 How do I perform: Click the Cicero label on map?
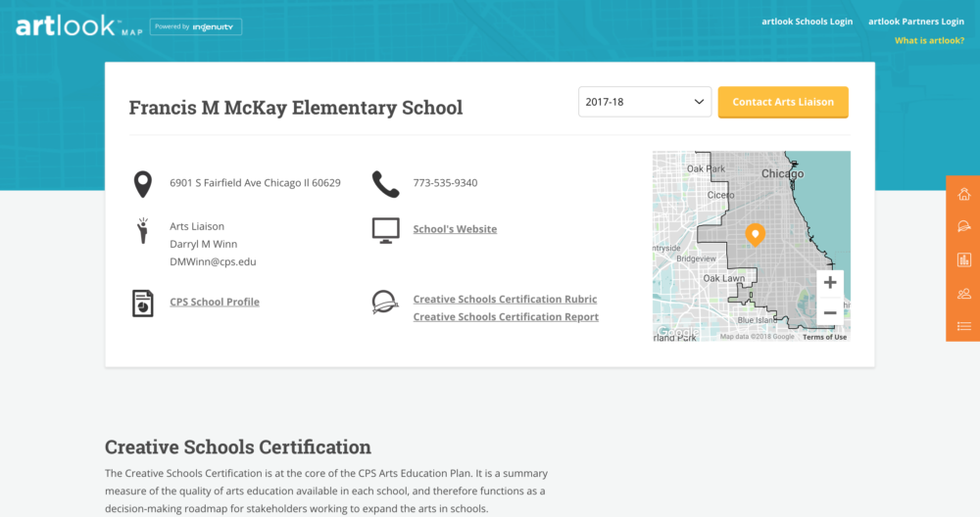(720, 195)
